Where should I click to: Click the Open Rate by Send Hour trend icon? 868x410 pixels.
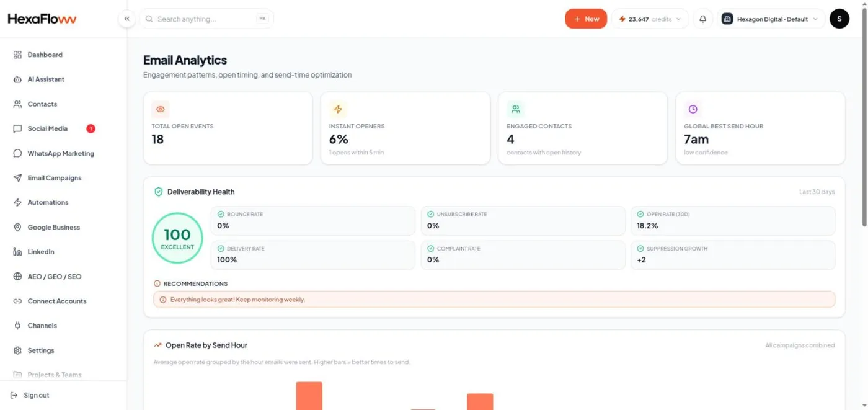(157, 345)
